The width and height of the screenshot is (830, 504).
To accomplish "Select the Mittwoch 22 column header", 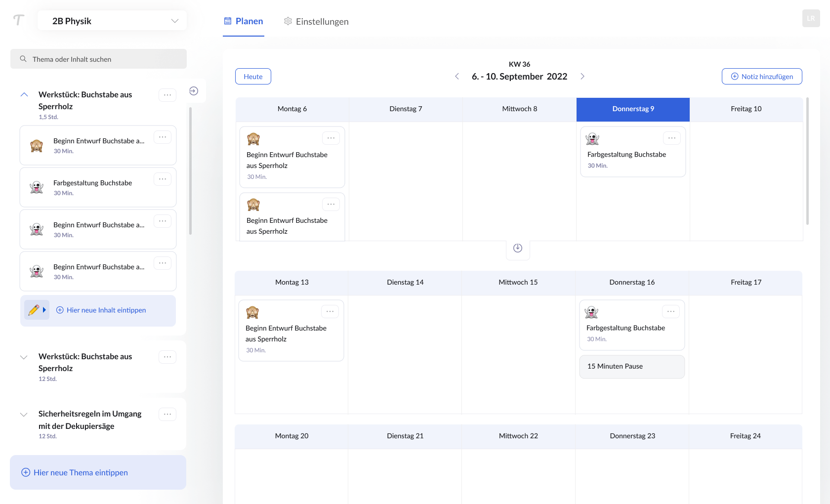I will [518, 436].
